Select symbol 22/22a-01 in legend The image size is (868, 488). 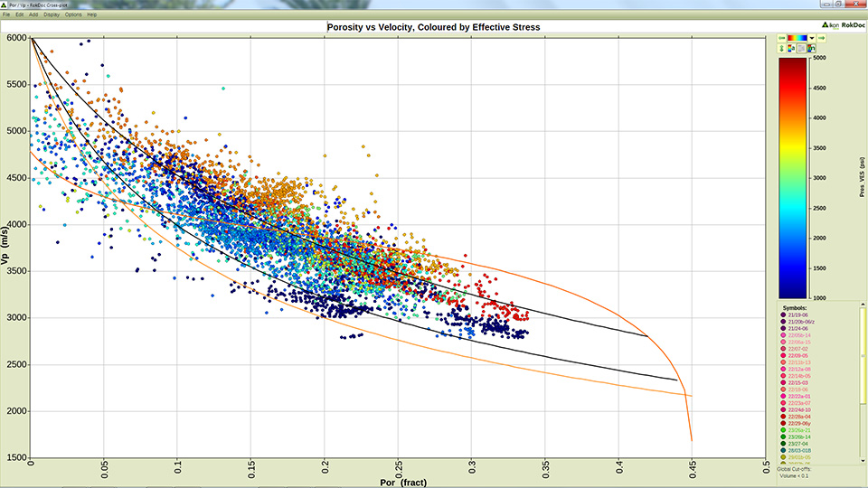[796, 396]
